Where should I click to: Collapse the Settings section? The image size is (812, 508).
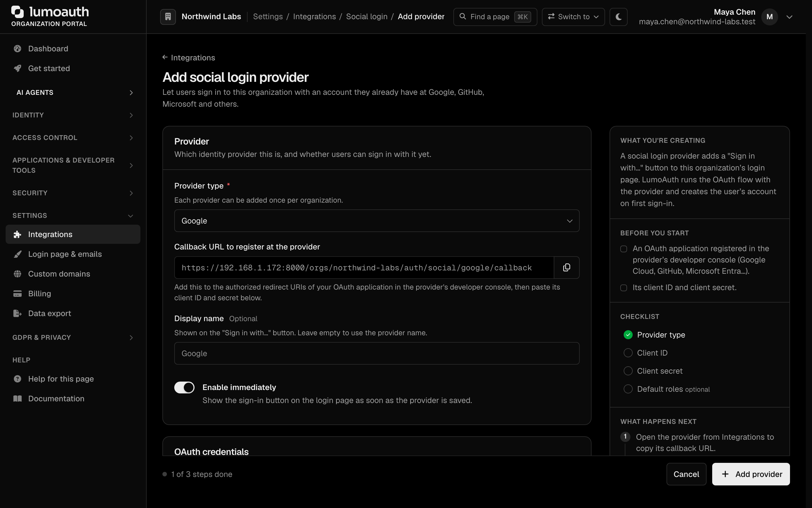(x=73, y=216)
